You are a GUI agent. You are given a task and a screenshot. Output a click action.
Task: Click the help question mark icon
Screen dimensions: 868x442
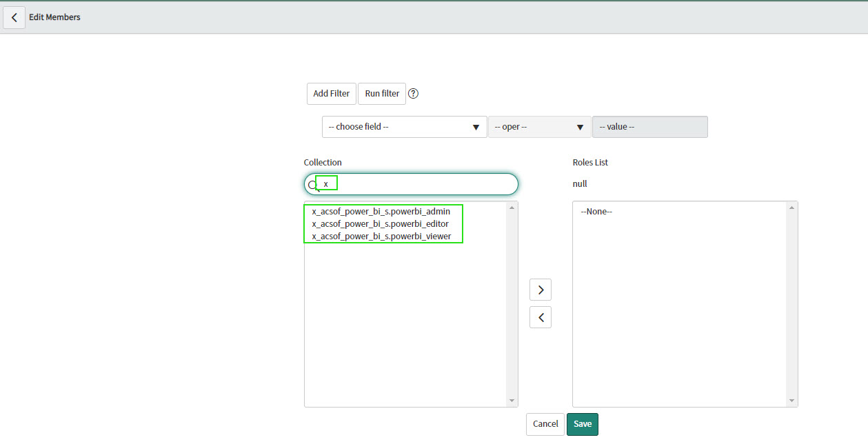point(413,94)
